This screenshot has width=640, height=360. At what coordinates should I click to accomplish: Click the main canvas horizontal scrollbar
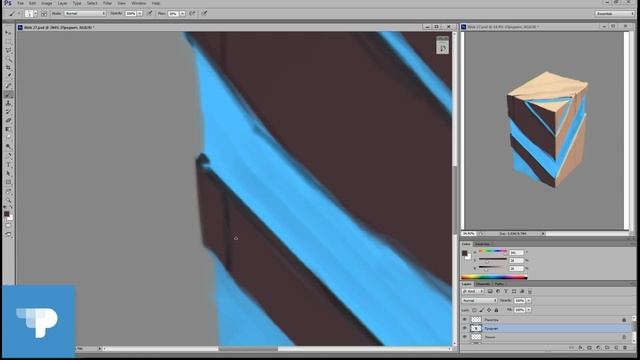coord(278,349)
